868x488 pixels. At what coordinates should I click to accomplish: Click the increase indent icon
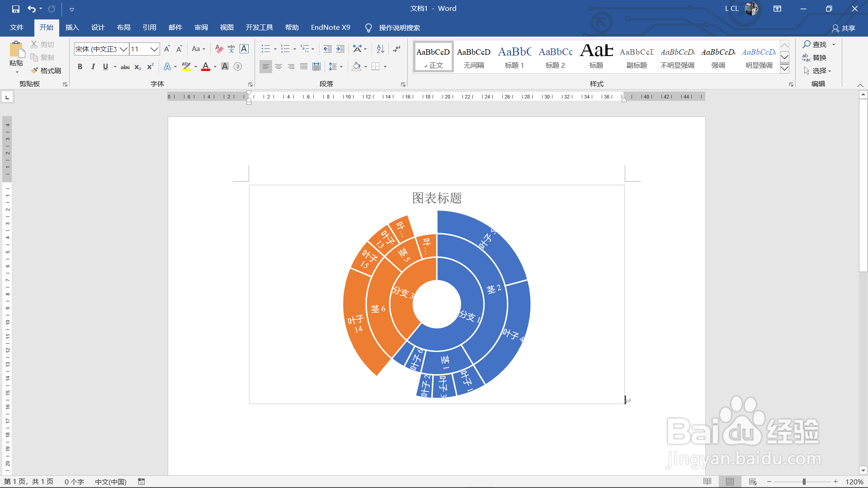[340, 49]
